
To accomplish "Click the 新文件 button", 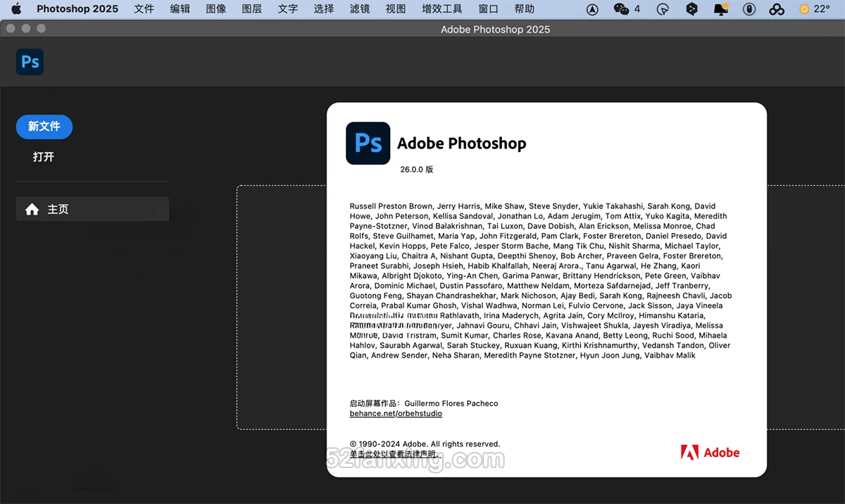I will 44,127.
